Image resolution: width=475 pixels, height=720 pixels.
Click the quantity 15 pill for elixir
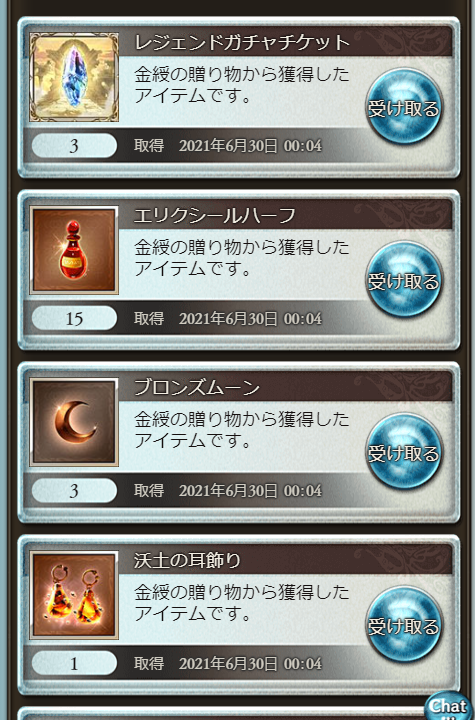click(74, 319)
